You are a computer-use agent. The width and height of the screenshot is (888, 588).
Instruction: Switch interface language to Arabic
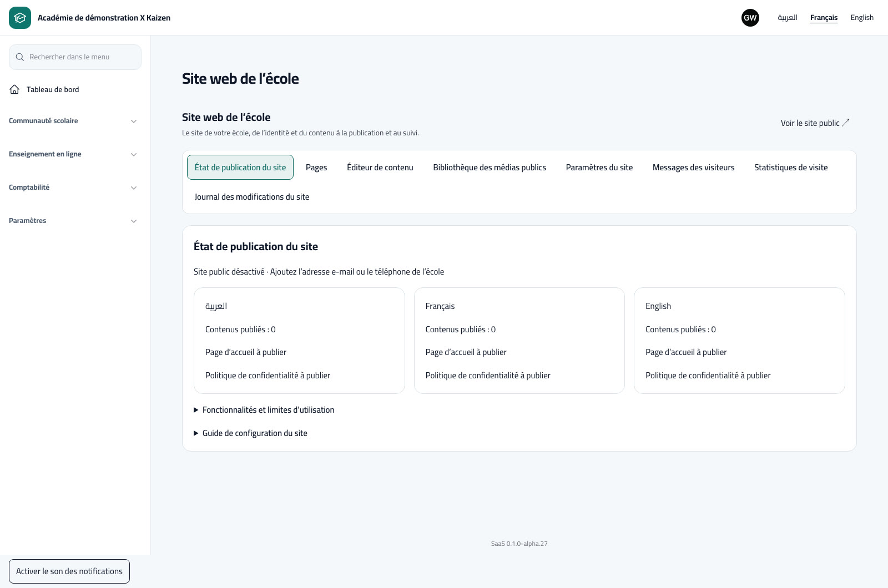(788, 18)
